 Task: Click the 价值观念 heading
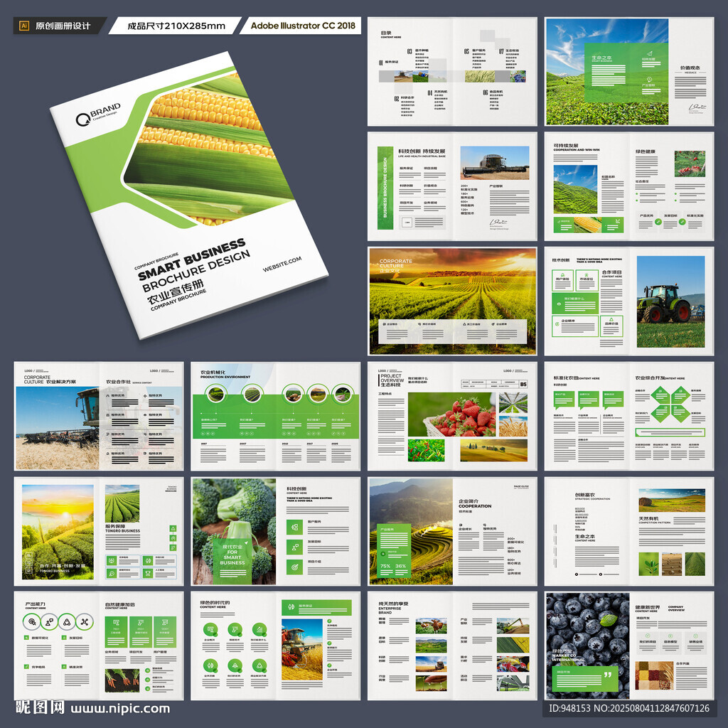(690, 68)
